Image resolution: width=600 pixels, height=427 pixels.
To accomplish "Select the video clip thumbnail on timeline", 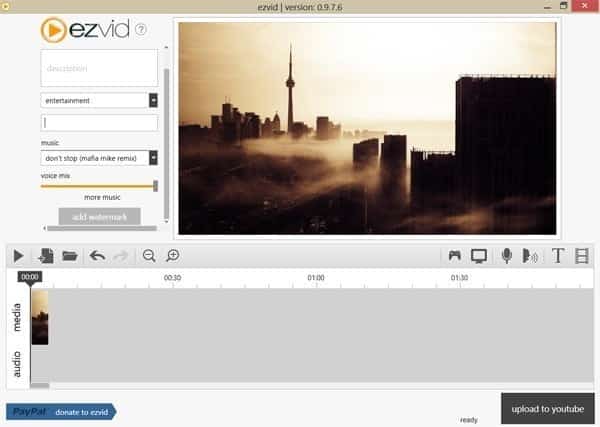I will (40, 317).
